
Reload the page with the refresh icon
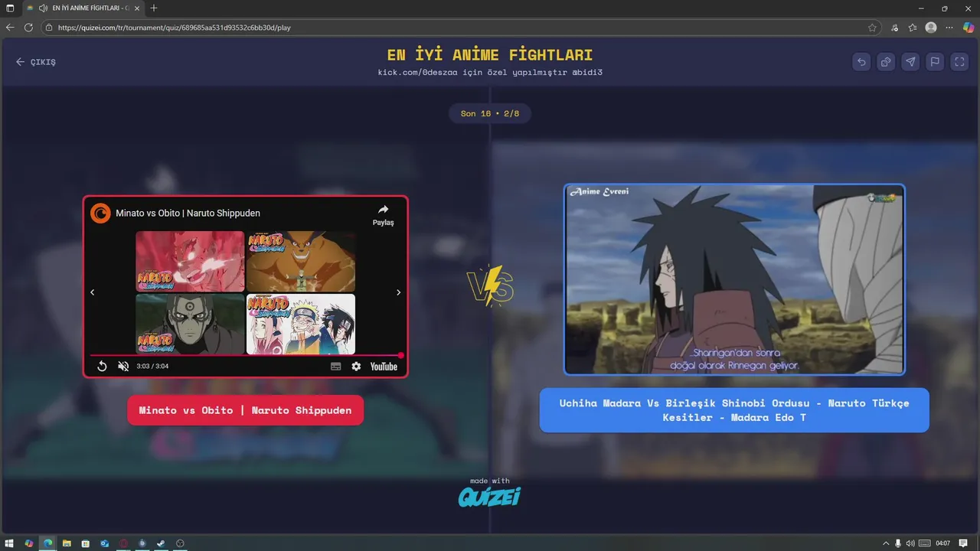tap(28, 28)
